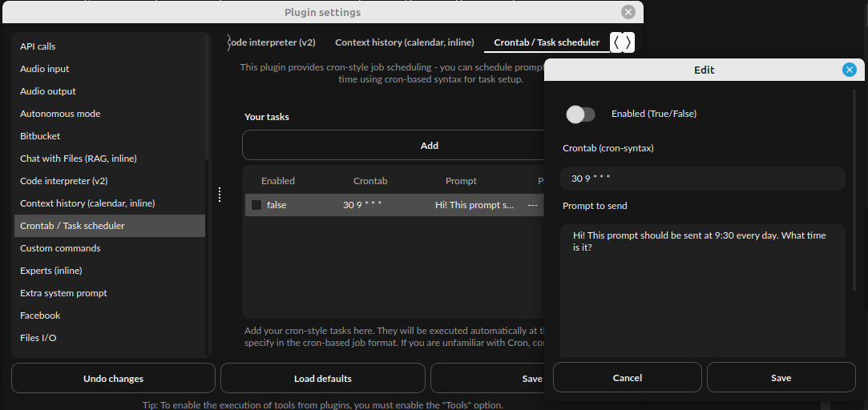Switch to Code interpreter (v2) tab
This screenshot has height=410, width=868.
(x=272, y=42)
